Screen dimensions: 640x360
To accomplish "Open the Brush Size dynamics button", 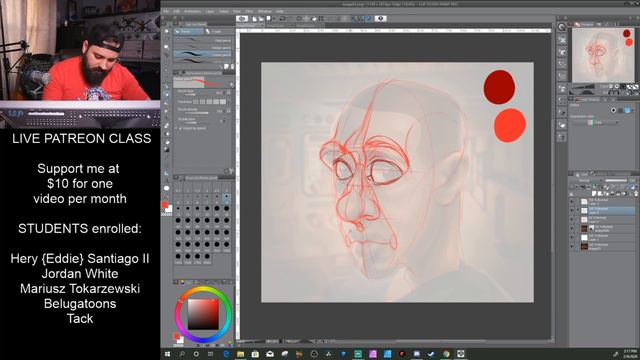I will 228,93.
